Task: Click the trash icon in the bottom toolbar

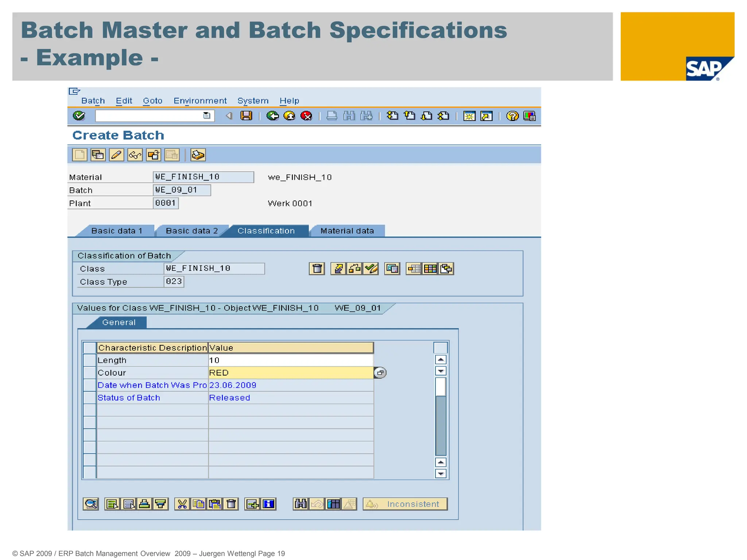Action: pos(231,504)
